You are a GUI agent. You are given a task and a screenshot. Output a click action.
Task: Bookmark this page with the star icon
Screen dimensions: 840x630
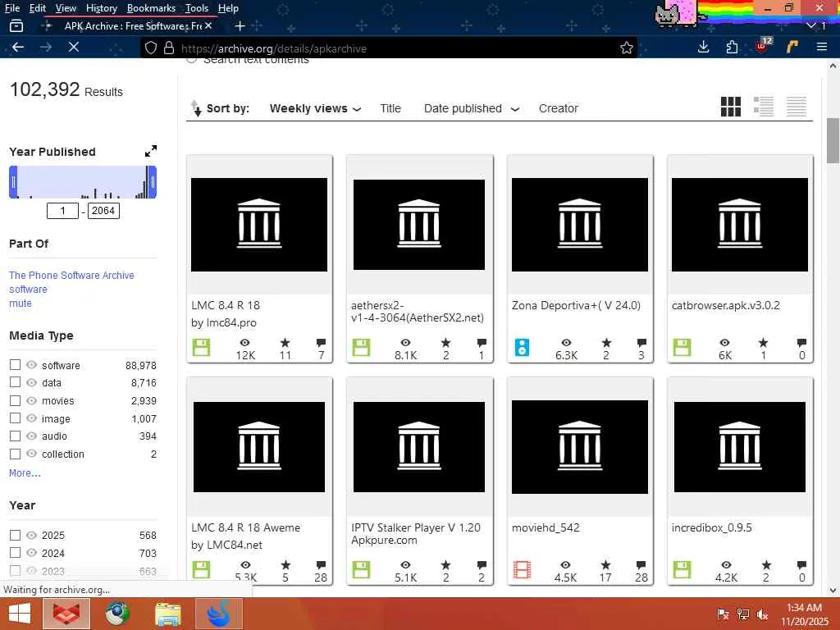coord(626,48)
